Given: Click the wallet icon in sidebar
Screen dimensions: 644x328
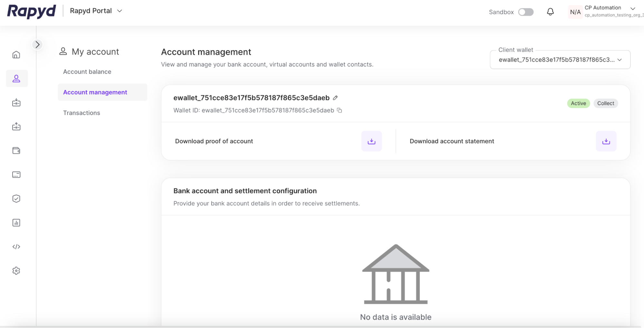Looking at the screenshot, I should click(x=16, y=151).
